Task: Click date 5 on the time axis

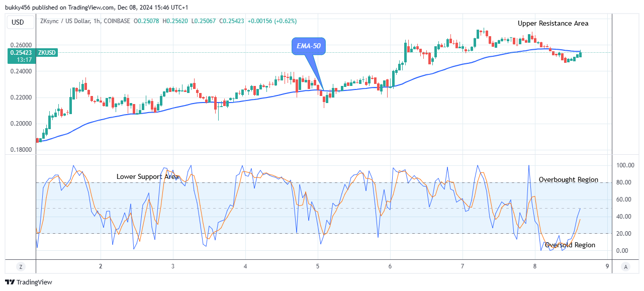Action: tap(318, 266)
